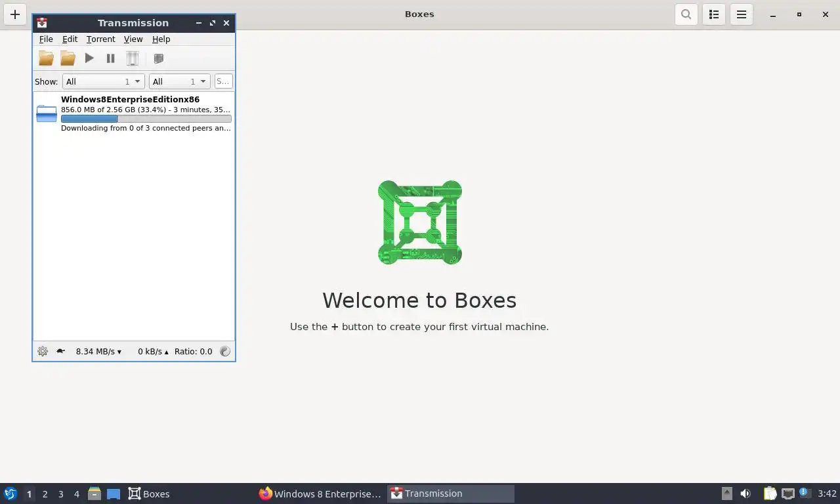The image size is (840, 504).
Task: Click the plus button to create a virtual machine
Action: click(x=15, y=14)
